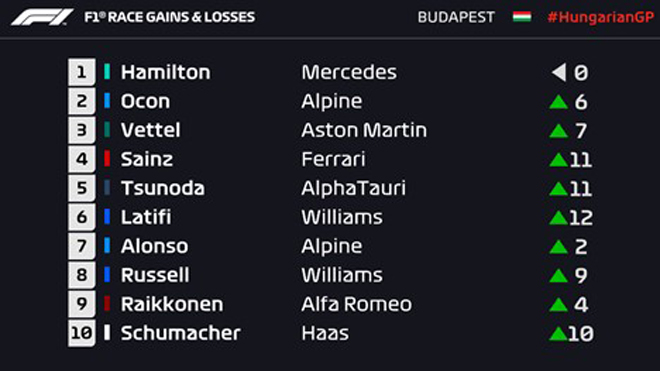Click Hamilton's teal Mercedes color bar
Image resolution: width=660 pixels, height=371 pixels.
107,72
